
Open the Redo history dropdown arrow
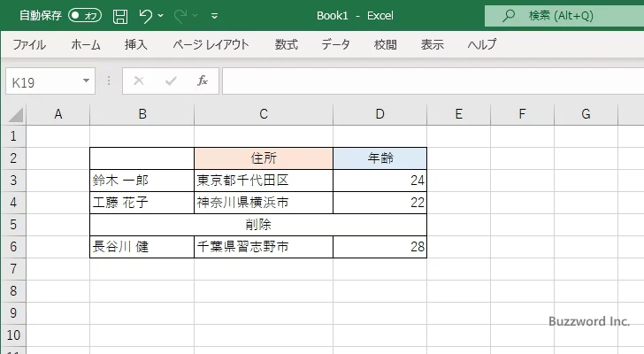click(195, 16)
